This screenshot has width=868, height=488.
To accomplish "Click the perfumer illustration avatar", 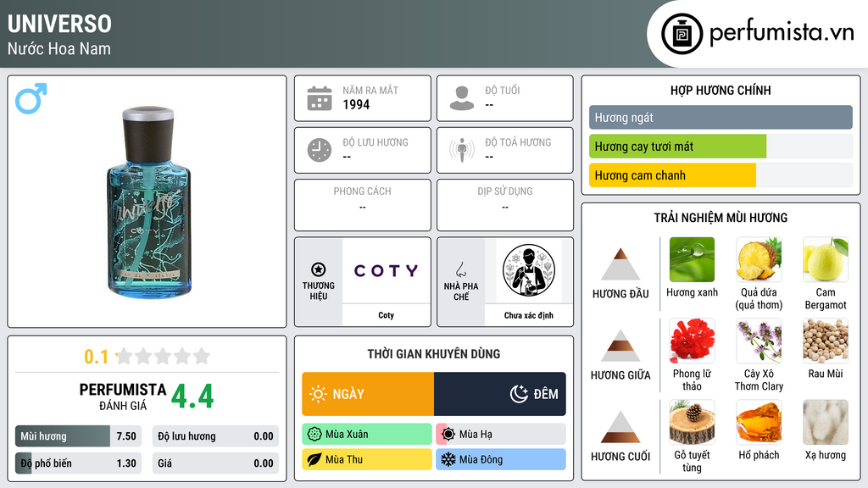I will pyautogui.click(x=529, y=270).
